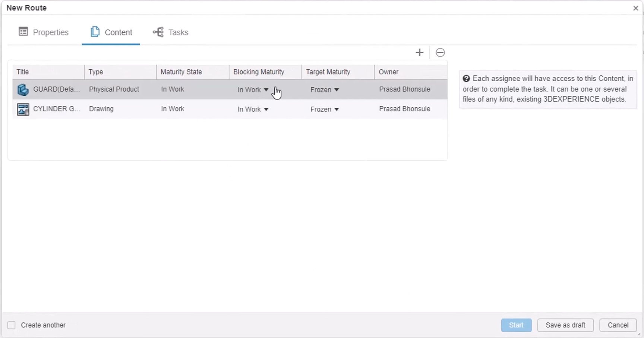Image resolution: width=644 pixels, height=338 pixels.
Task: Save the route as draft
Action: pyautogui.click(x=565, y=325)
